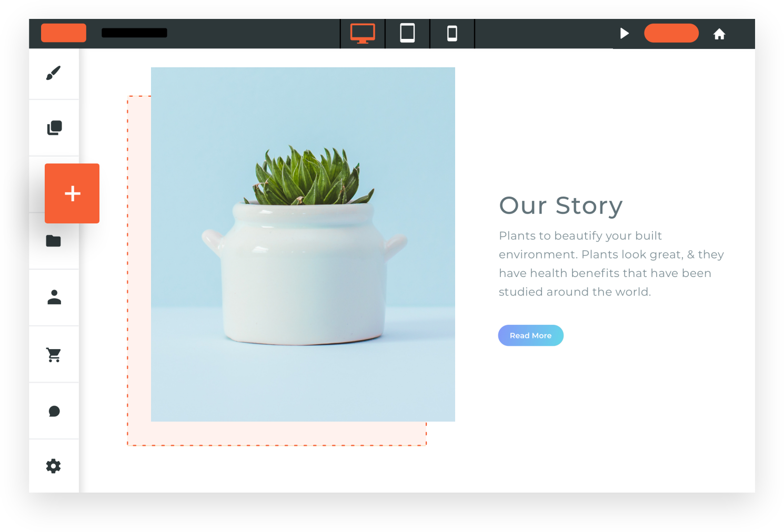Switch to desktop preview mode
The width and height of the screenshot is (784, 532).
click(x=363, y=34)
